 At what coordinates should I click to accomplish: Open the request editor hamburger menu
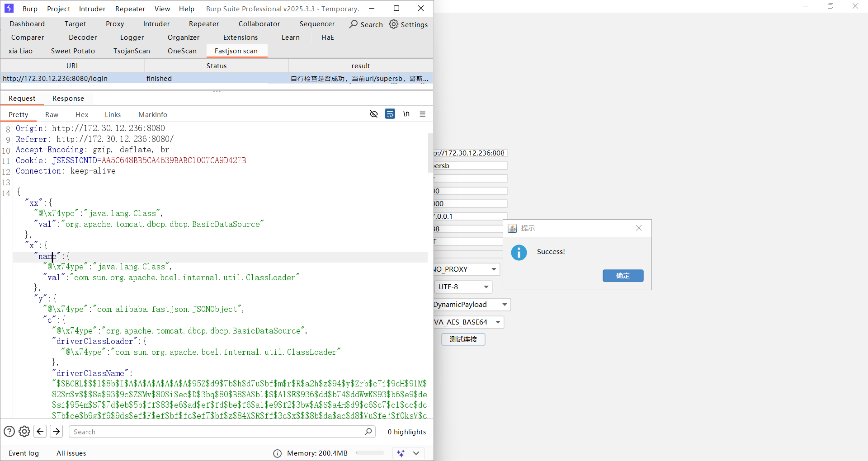click(x=423, y=114)
